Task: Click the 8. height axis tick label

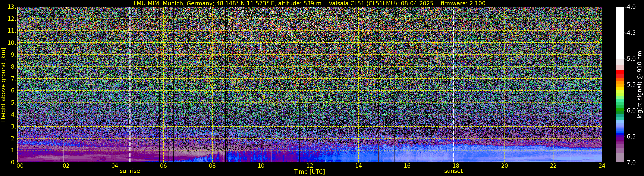Action: pos(13,67)
